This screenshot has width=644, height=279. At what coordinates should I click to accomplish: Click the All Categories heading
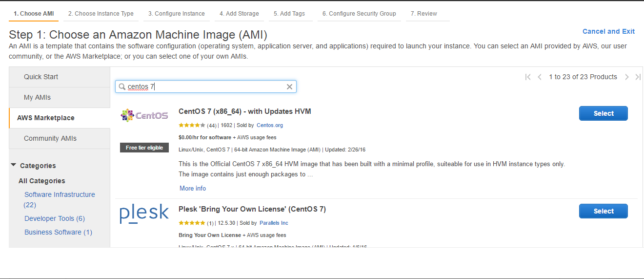coord(42,181)
